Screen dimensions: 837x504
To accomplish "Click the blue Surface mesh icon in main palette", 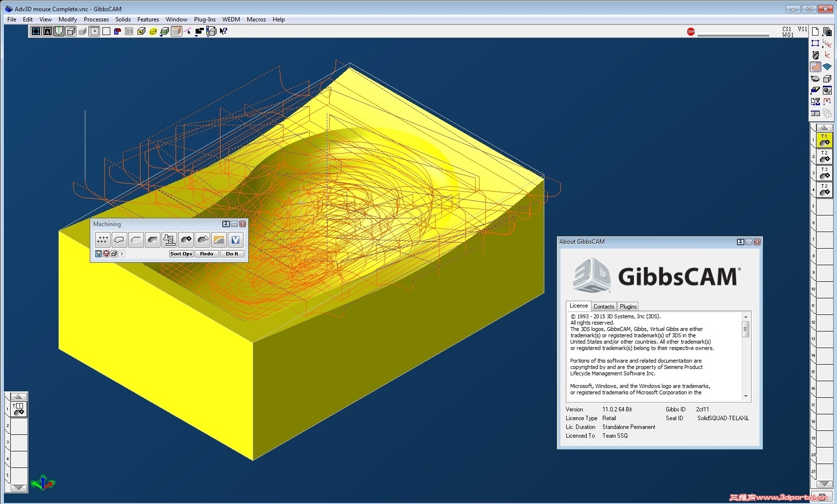I will point(827,67).
